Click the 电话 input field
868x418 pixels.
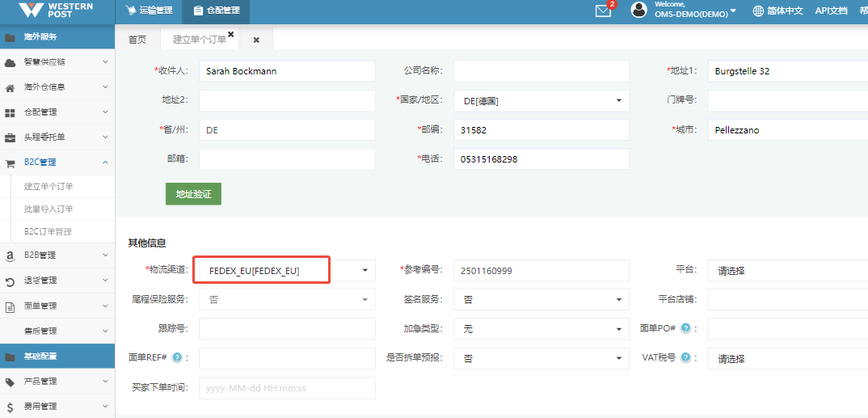pos(541,159)
